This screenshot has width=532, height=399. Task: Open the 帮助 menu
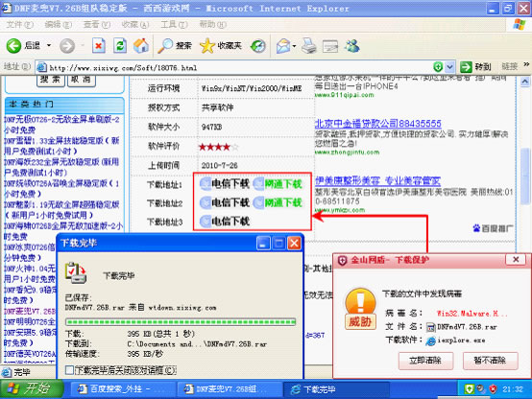[x=213, y=25]
